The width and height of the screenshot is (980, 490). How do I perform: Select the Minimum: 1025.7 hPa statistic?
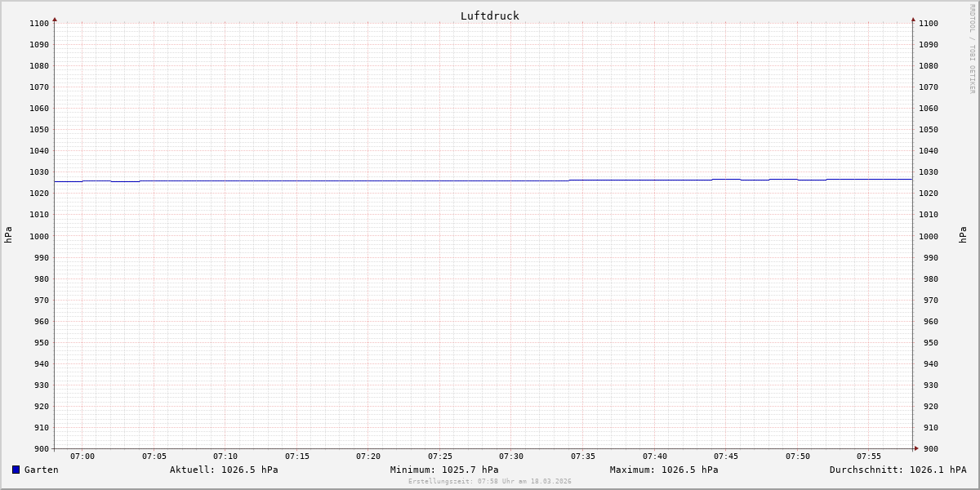coord(444,470)
